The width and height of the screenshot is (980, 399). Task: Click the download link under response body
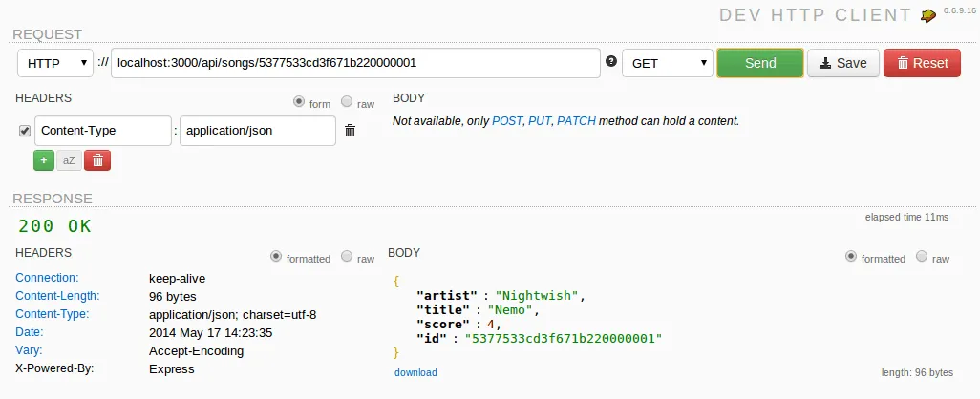click(415, 372)
